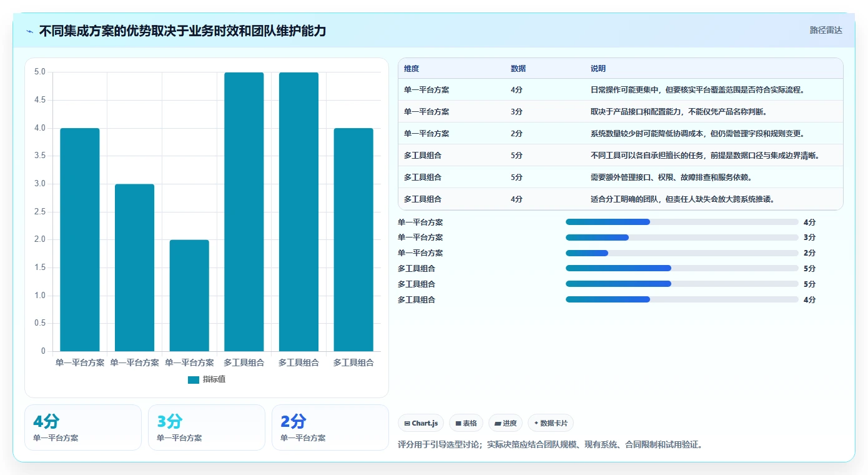Select the row about 需要额外管理接口、权限

[x=620, y=177]
